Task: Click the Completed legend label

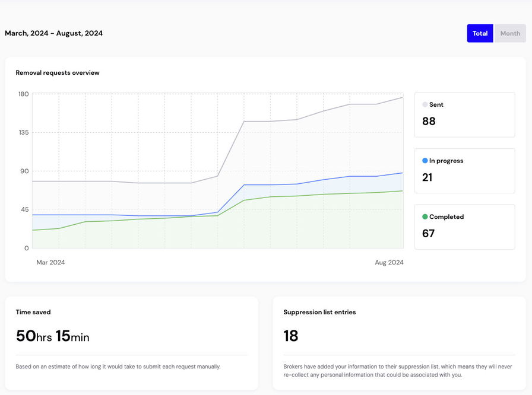Action: (x=446, y=217)
